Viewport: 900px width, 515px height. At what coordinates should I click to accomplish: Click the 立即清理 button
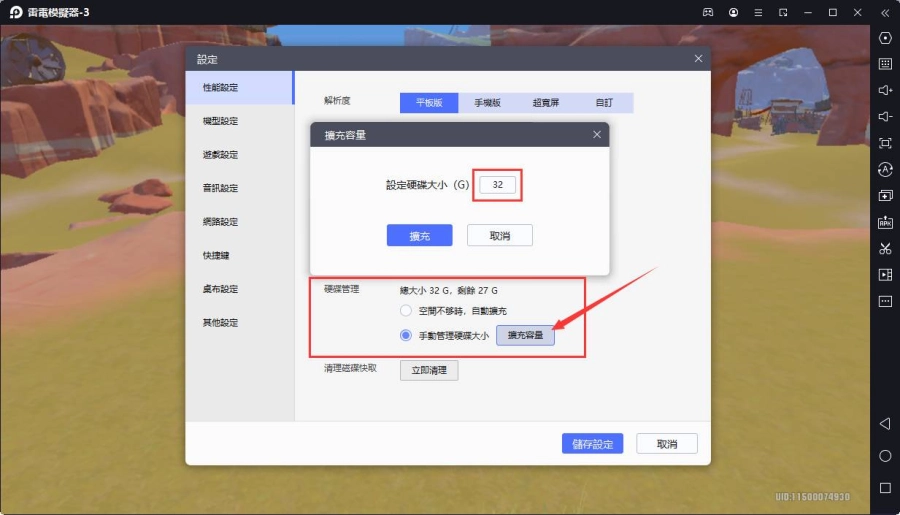(x=429, y=370)
